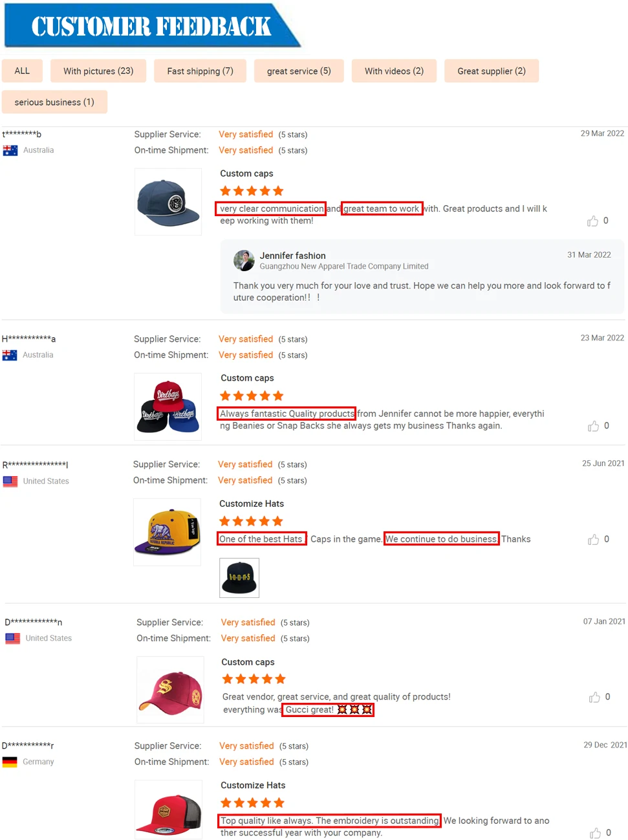Click Australia flag beside reviewer t*********b

(x=10, y=150)
